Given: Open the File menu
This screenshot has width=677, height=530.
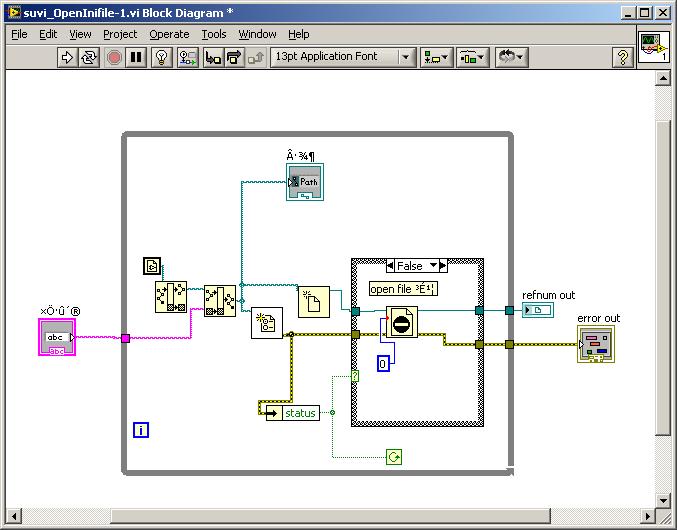Looking at the screenshot, I should click(19, 34).
